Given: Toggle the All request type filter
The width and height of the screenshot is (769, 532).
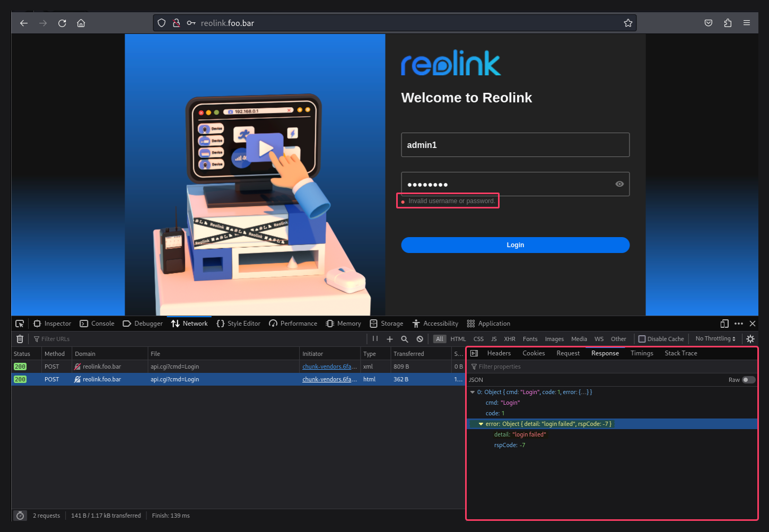Looking at the screenshot, I should point(440,339).
